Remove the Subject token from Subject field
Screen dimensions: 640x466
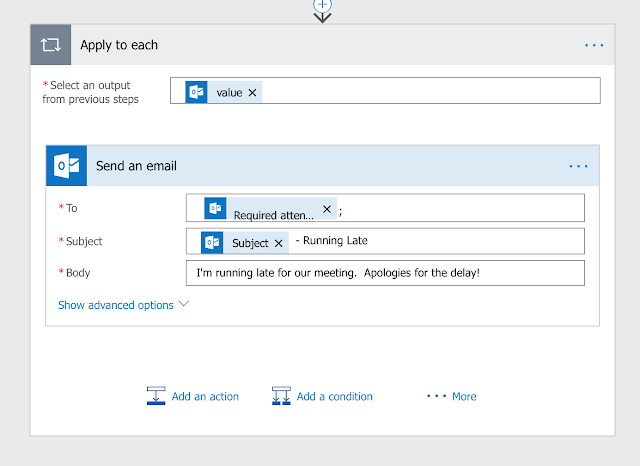[x=279, y=243]
